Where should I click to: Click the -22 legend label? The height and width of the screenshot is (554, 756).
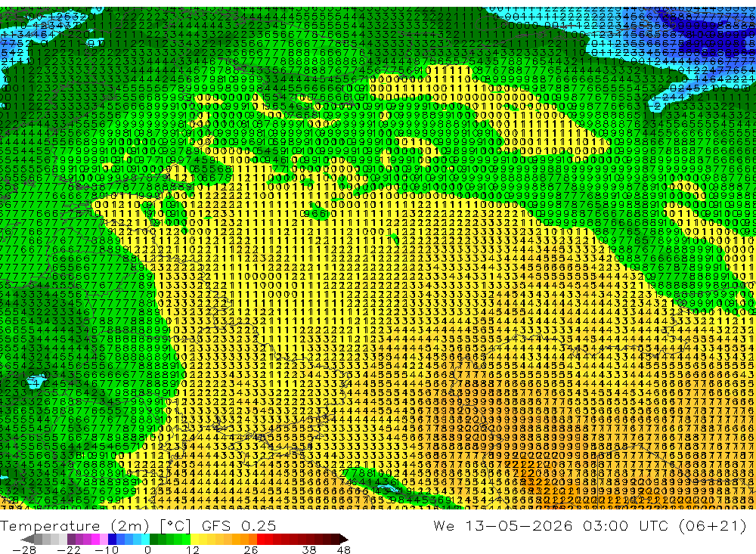69,549
